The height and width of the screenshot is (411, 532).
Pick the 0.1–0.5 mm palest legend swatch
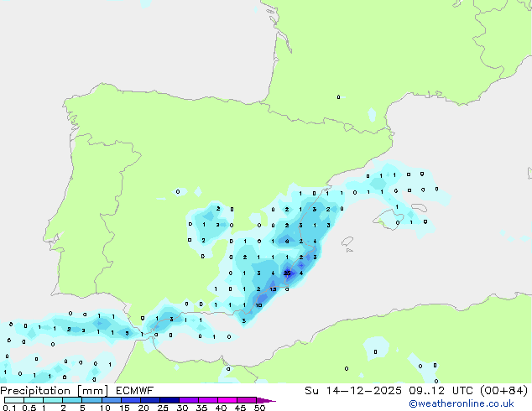pyautogui.click(x=14, y=400)
